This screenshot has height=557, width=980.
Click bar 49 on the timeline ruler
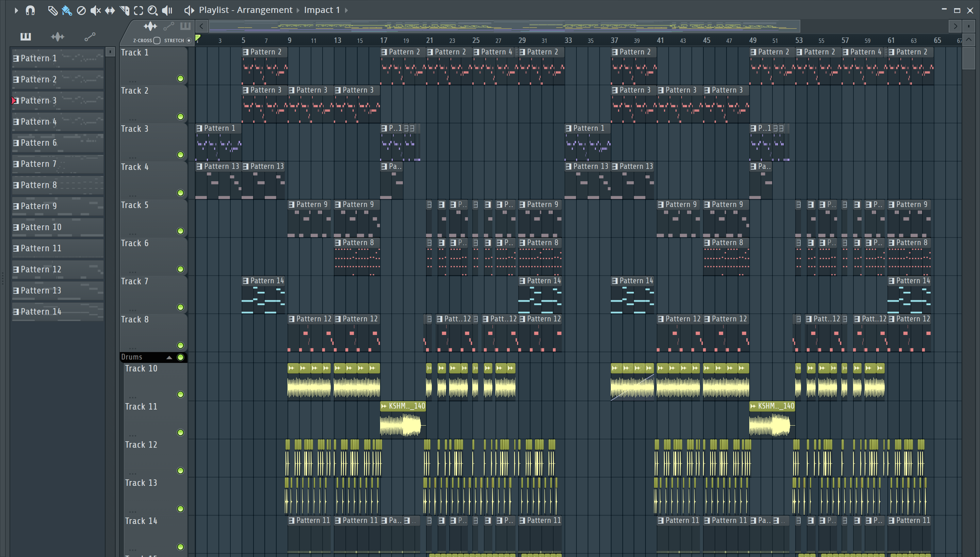753,40
